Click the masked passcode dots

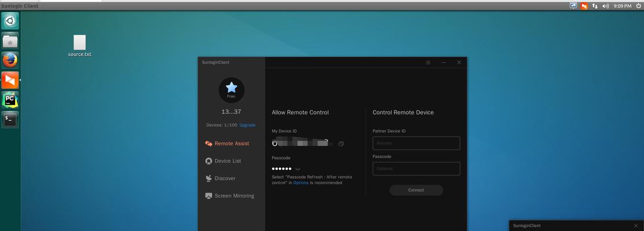[282, 169]
